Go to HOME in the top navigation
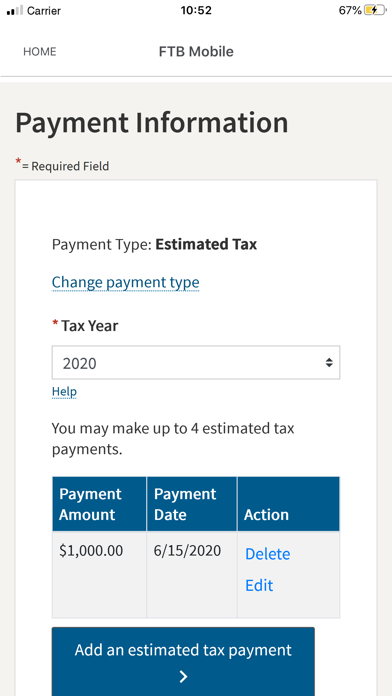 tap(40, 52)
